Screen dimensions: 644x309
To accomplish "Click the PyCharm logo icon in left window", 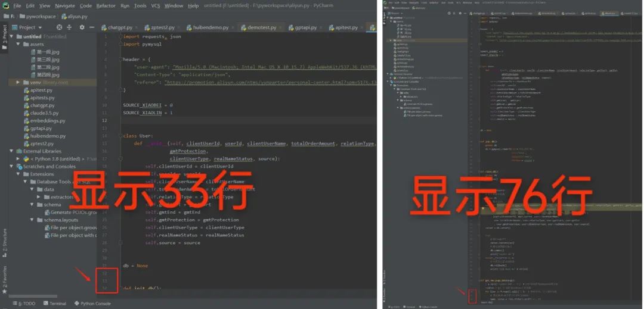I will (5, 6).
